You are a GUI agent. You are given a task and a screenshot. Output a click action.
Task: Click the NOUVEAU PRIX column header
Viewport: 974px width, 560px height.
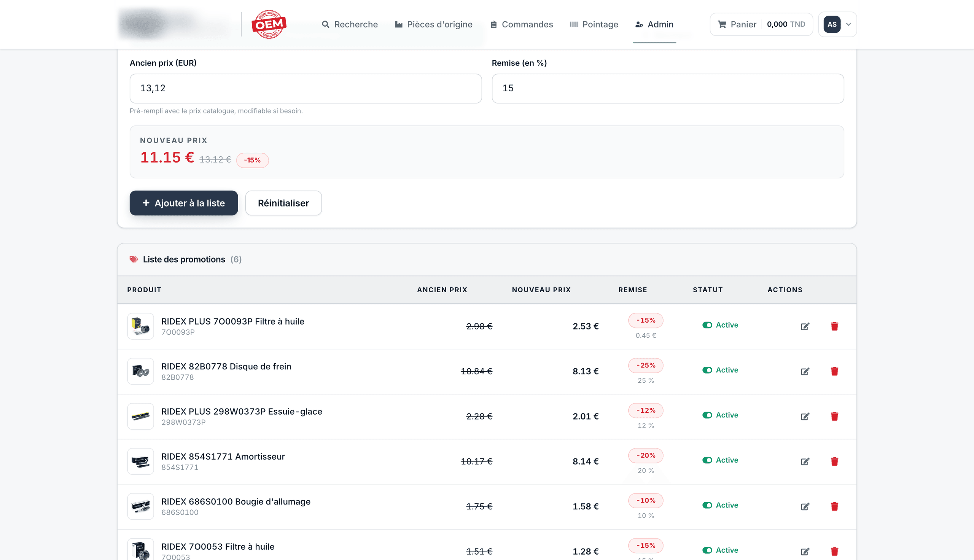[x=541, y=290]
